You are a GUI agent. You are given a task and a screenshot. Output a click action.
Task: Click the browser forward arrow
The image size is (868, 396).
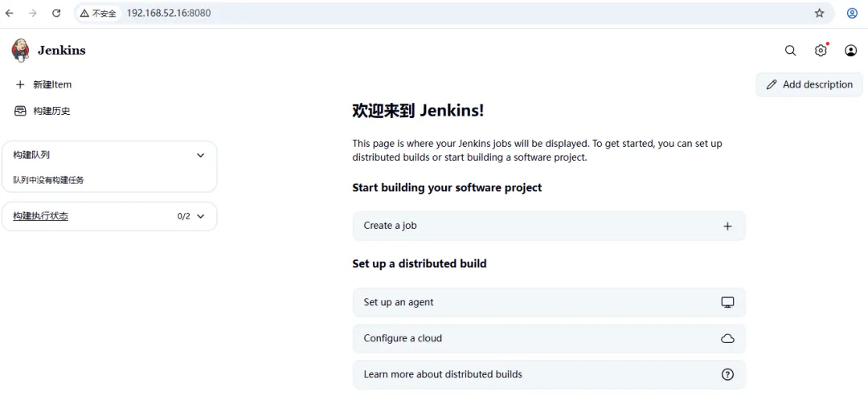pos(33,14)
